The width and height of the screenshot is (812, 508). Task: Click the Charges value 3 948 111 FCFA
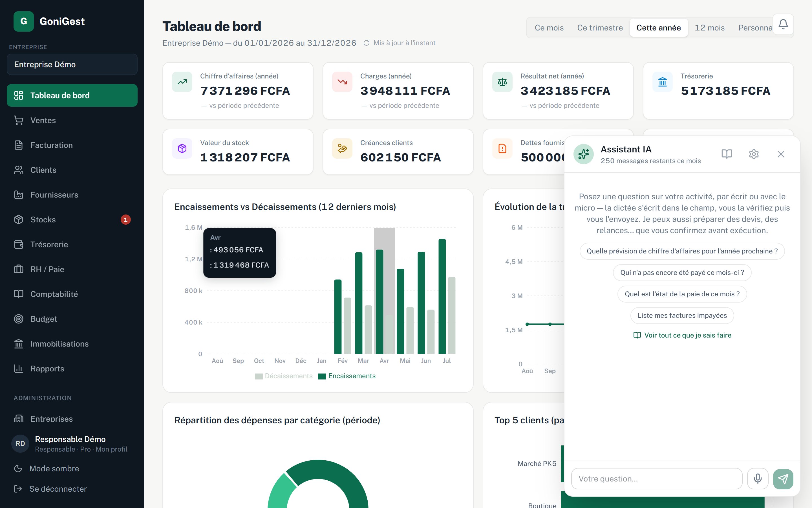405,91
